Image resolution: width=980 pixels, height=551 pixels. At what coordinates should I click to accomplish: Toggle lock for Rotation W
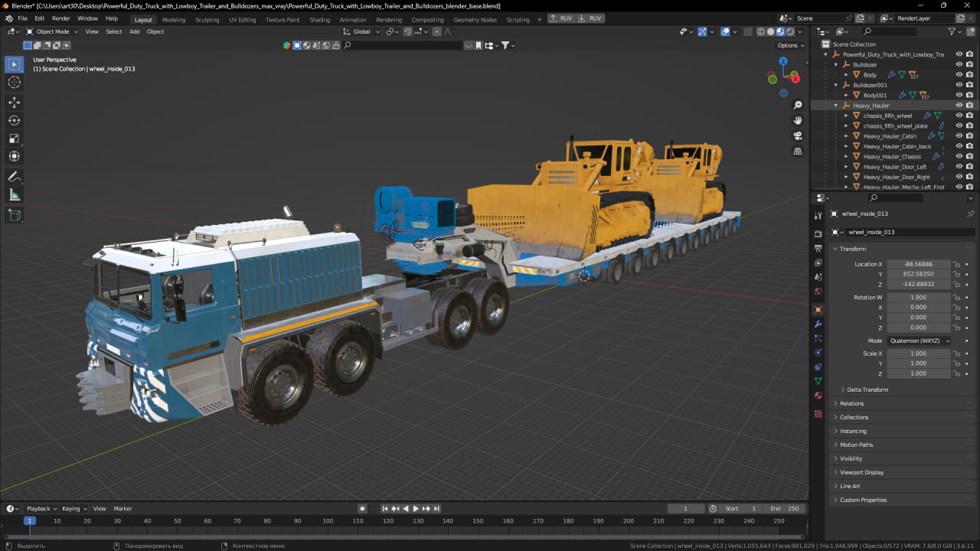click(956, 297)
